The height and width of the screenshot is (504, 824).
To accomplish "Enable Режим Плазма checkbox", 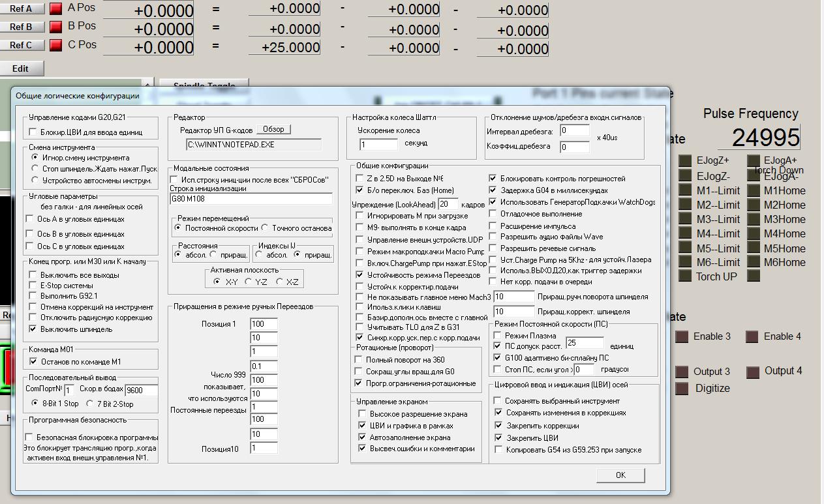I will tap(498, 336).
